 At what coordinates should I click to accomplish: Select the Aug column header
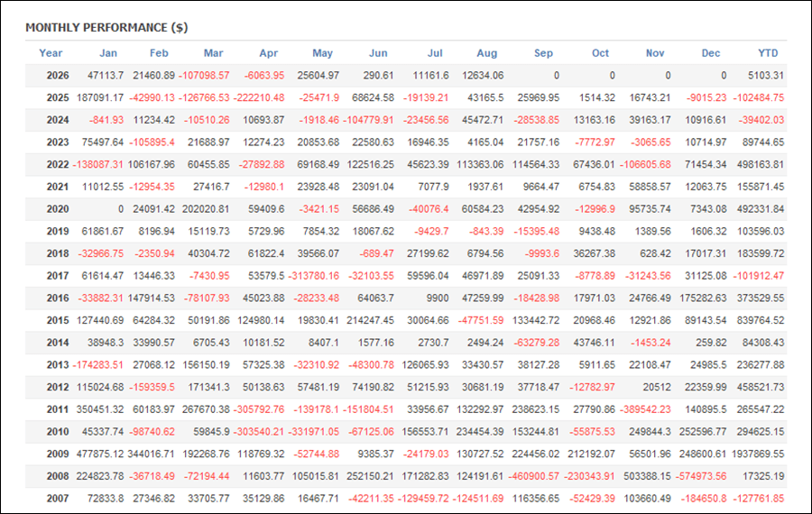coord(487,53)
